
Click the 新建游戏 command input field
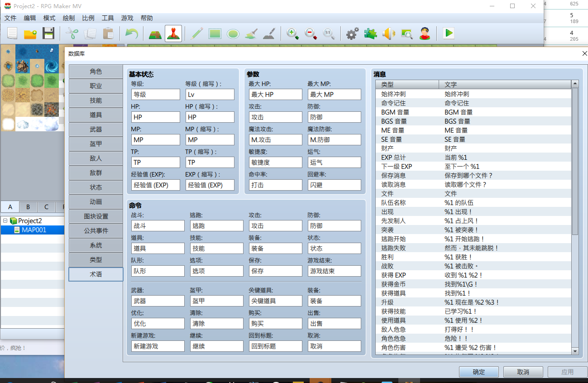click(158, 346)
